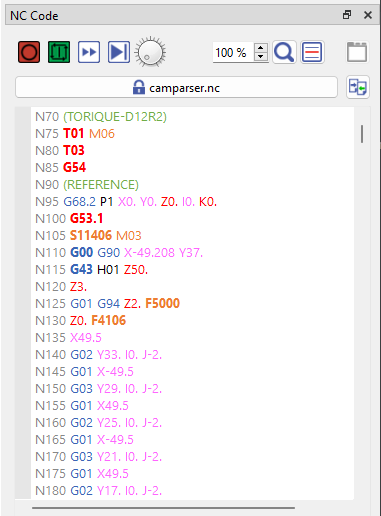Image resolution: width=381 pixels, height=516 pixels.
Task: Select line N75 T01 M06
Action: tap(75, 134)
